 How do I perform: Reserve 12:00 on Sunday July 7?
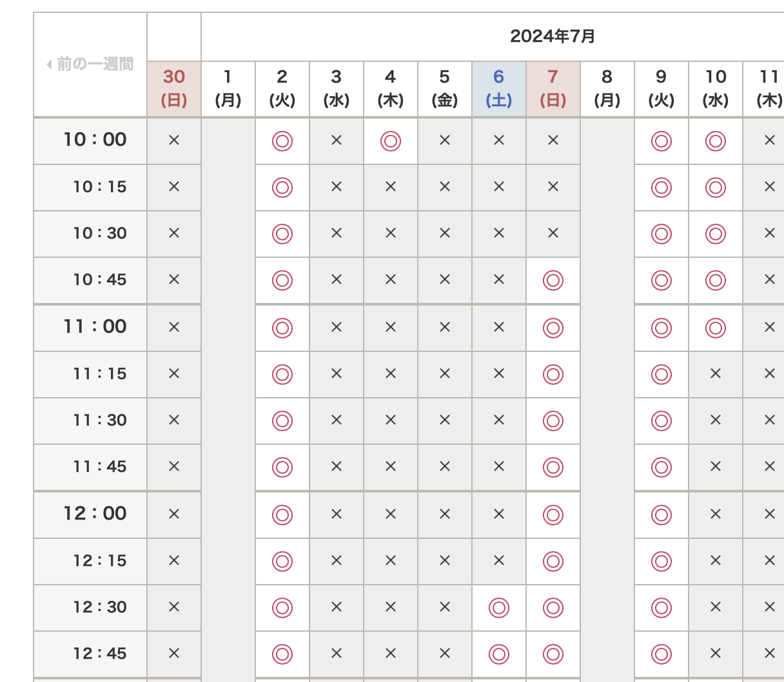(553, 514)
